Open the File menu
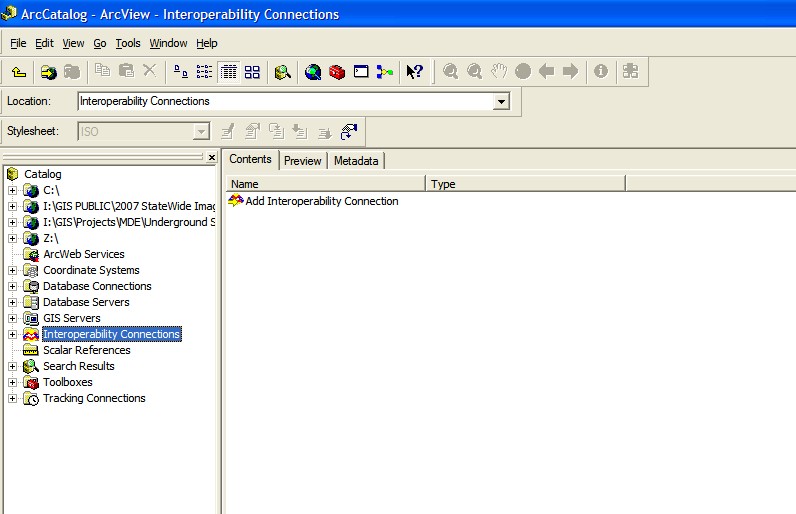 click(18, 44)
